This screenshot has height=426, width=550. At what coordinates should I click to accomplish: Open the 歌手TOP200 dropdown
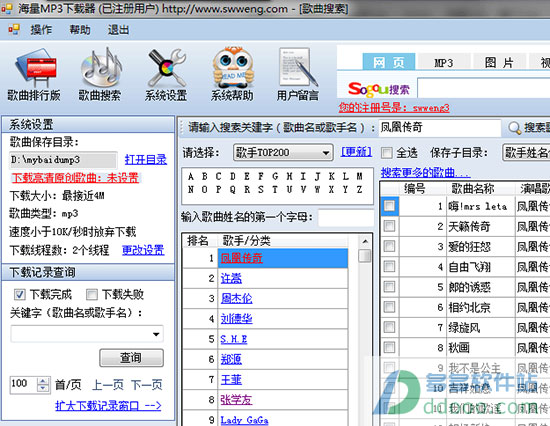pos(283,153)
